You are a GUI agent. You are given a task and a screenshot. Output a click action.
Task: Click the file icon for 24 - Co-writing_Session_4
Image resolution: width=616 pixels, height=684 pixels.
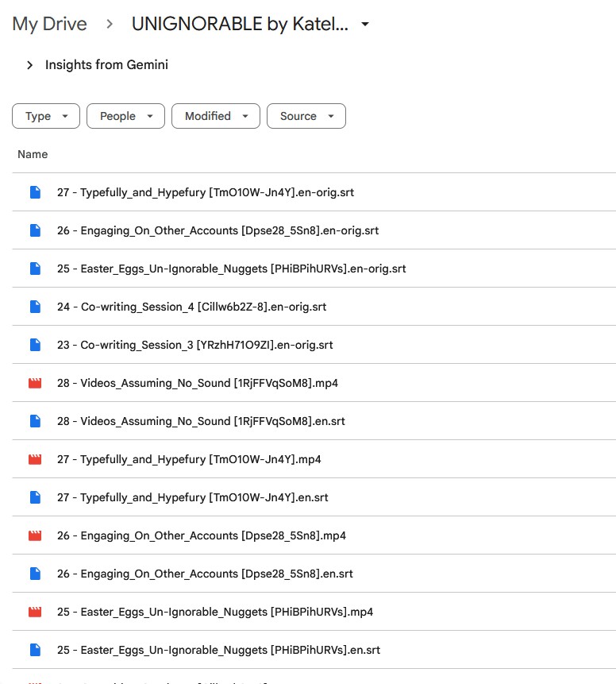coord(35,307)
